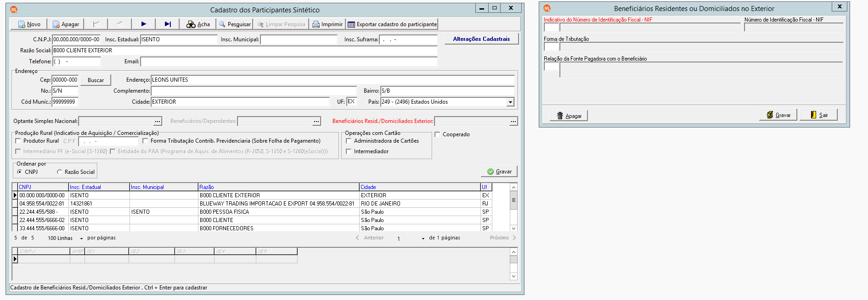
Task: Click the app icon in the Beneficiários Residentes title bar
Action: point(547,8)
